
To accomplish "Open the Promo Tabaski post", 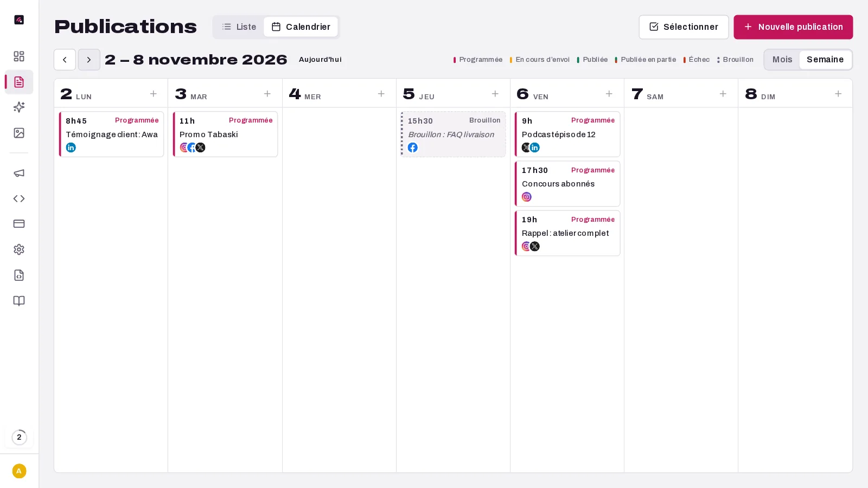I will tap(225, 134).
